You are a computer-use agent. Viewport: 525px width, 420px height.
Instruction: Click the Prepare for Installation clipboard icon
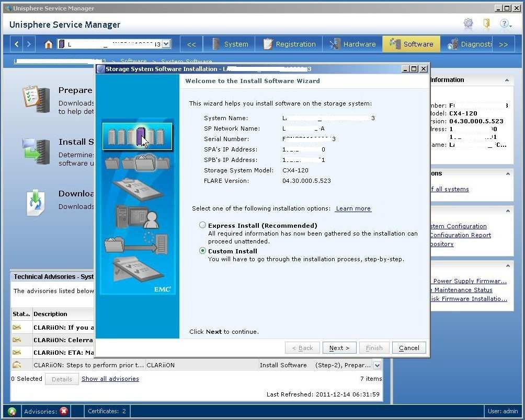coord(36,99)
